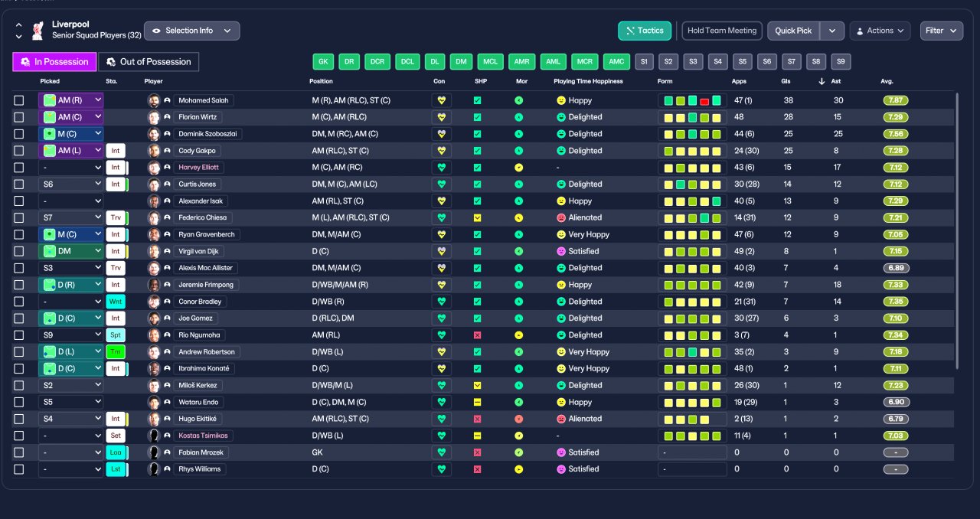The width and height of the screenshot is (980, 519).
Task: Click Mohamed Salah's form squares
Action: pyautogui.click(x=692, y=100)
